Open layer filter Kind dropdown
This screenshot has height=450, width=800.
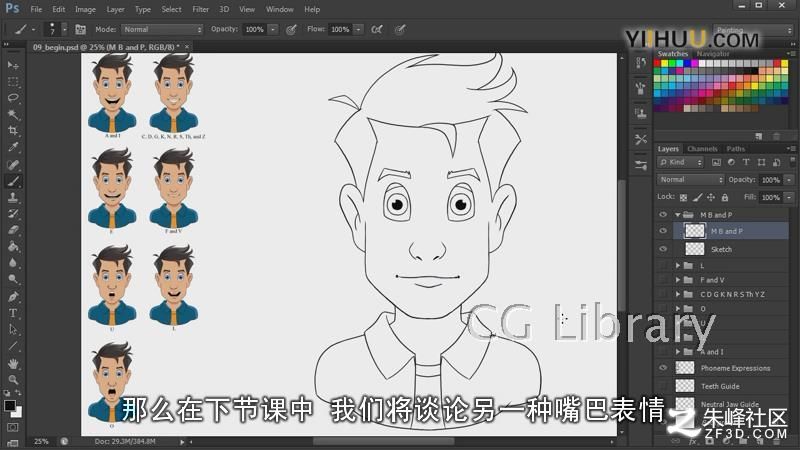point(681,162)
